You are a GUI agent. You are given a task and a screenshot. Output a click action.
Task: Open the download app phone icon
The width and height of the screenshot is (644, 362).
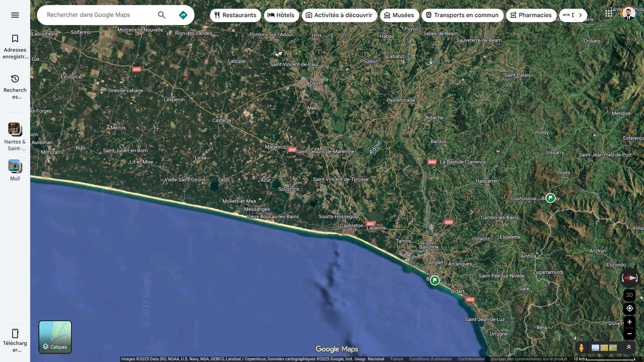coord(15,334)
